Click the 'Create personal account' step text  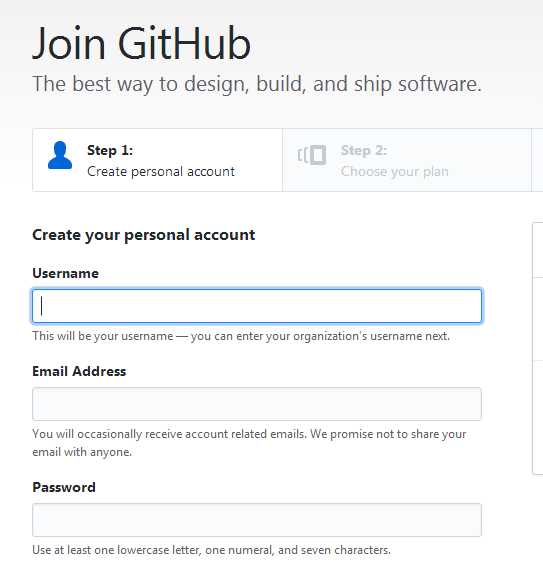[x=161, y=172]
